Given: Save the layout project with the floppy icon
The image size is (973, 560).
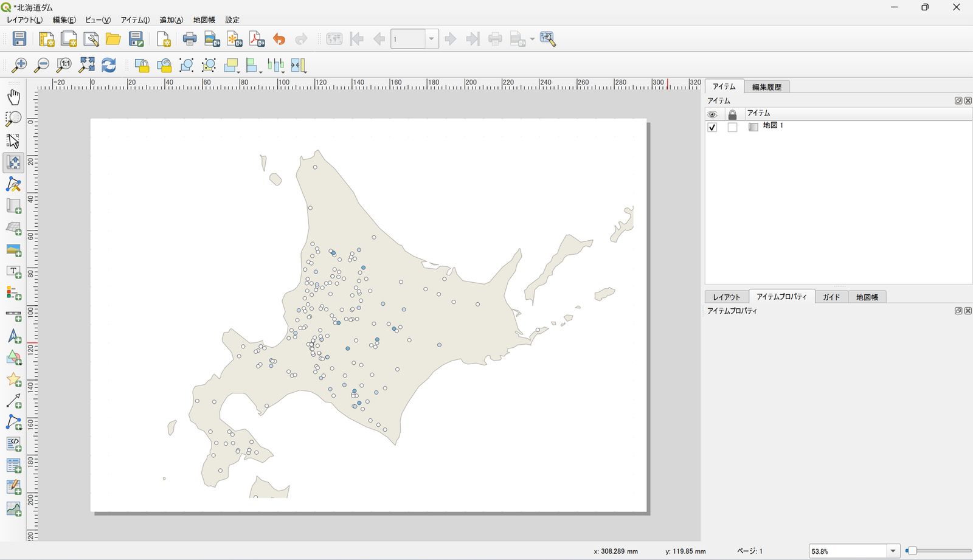Looking at the screenshot, I should pyautogui.click(x=19, y=39).
